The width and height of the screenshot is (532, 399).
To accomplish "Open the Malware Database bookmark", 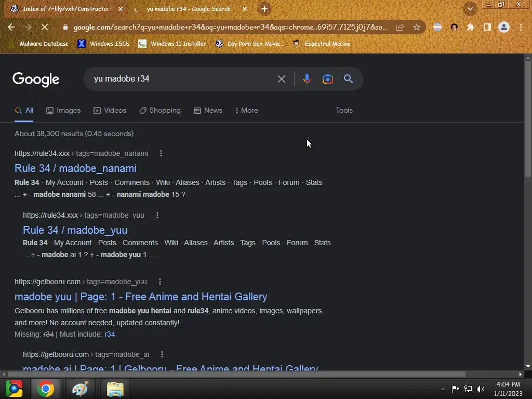I will (x=40, y=44).
